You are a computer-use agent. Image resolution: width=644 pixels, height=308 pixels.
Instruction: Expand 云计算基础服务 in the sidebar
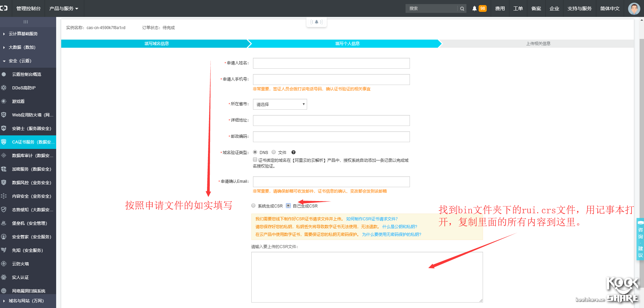coord(24,34)
